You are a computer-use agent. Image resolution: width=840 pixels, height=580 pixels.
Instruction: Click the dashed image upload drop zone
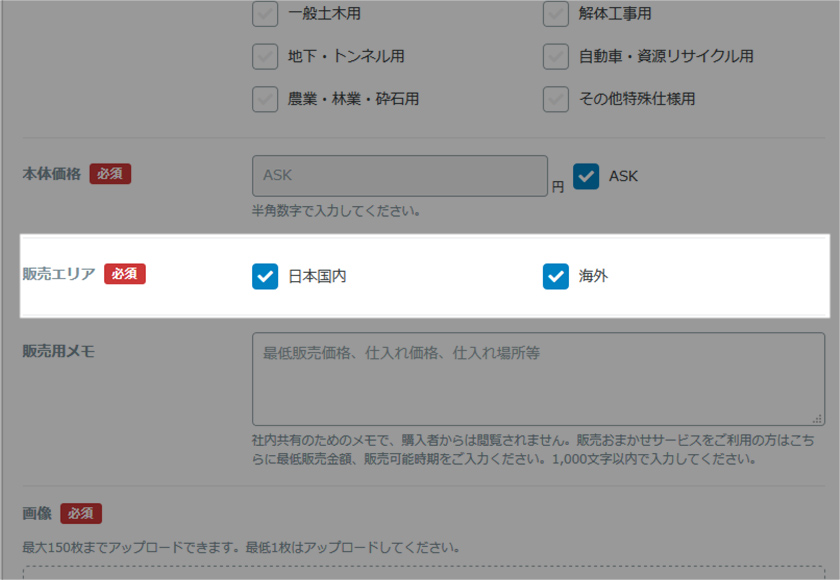tap(424, 573)
